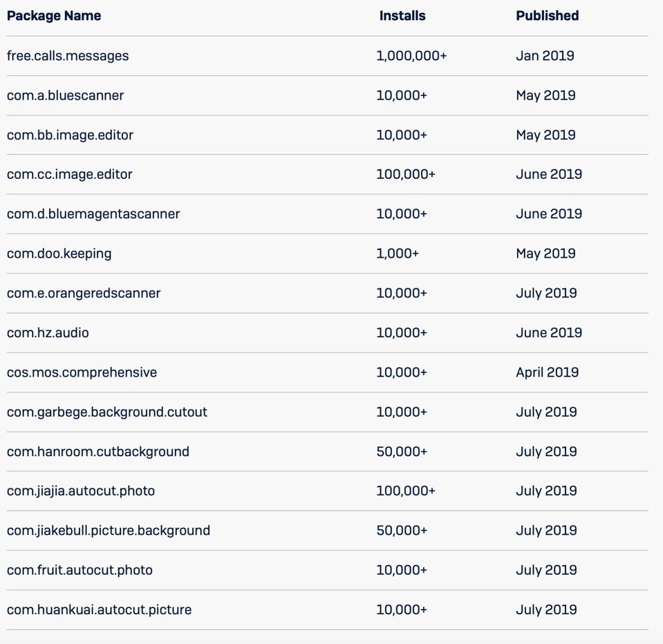
Task: Click the Jan 2019 published date
Action: coord(545,56)
